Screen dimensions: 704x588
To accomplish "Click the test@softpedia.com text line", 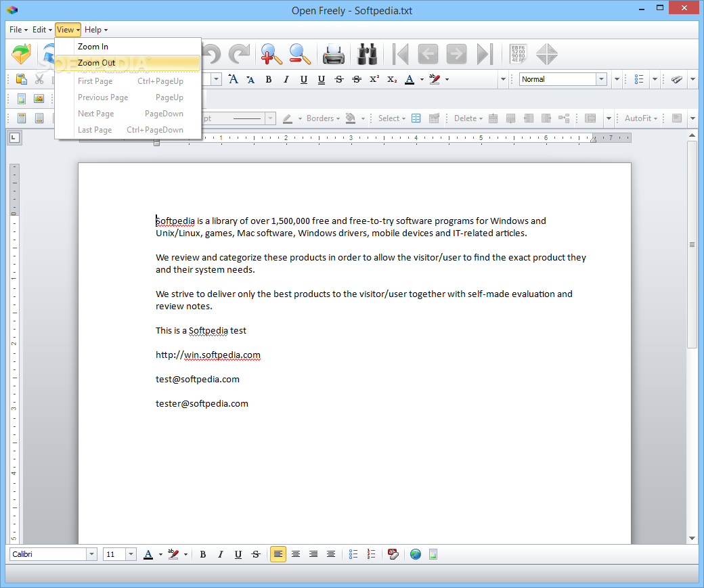I will point(198,380).
